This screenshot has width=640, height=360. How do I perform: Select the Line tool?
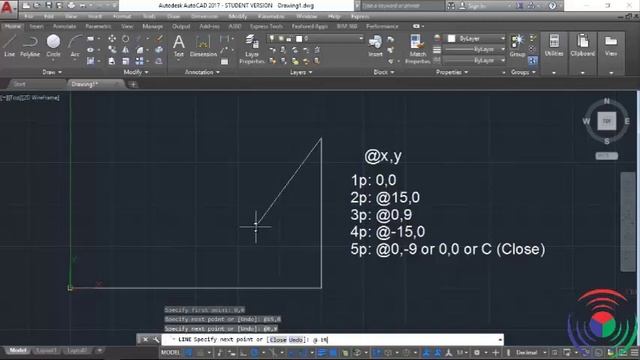tap(9, 45)
